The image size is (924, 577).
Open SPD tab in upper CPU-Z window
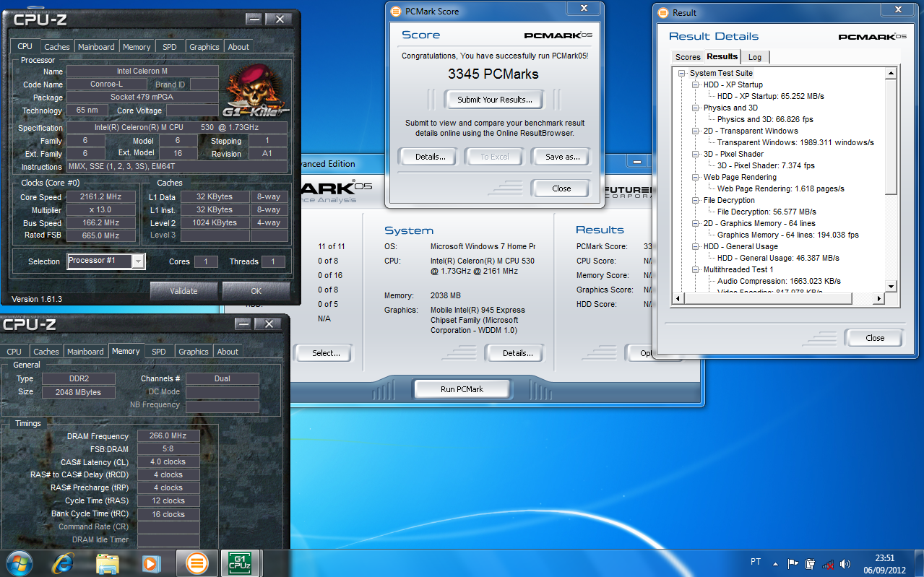pos(169,47)
